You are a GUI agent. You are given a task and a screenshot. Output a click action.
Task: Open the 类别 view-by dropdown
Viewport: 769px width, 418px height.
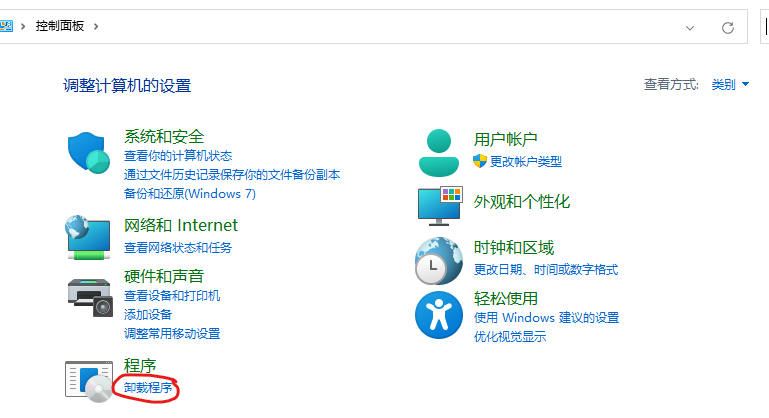[x=729, y=85]
